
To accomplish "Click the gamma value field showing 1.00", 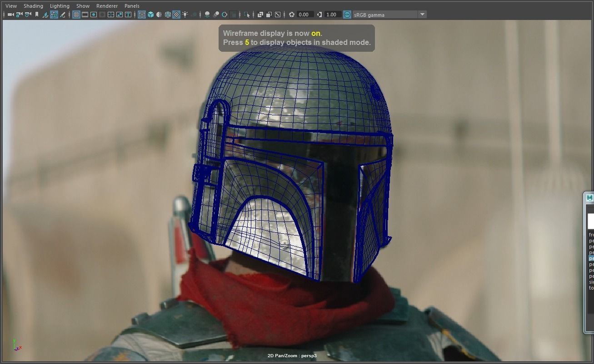I will [331, 15].
